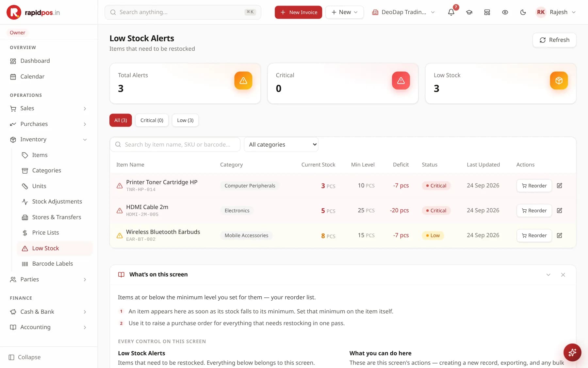Open Items under Inventory
This screenshot has height=368, width=588.
55,155
